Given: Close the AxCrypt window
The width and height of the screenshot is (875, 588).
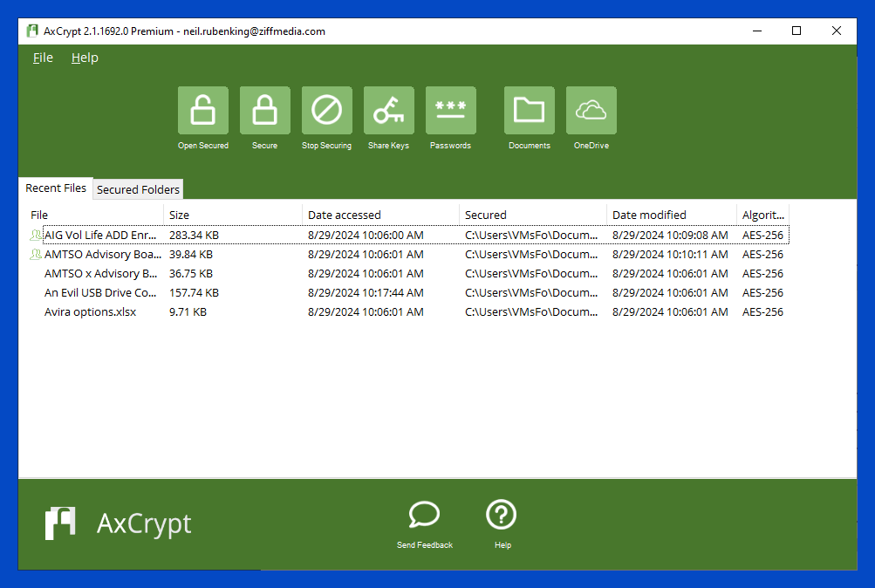Looking at the screenshot, I should pos(837,31).
